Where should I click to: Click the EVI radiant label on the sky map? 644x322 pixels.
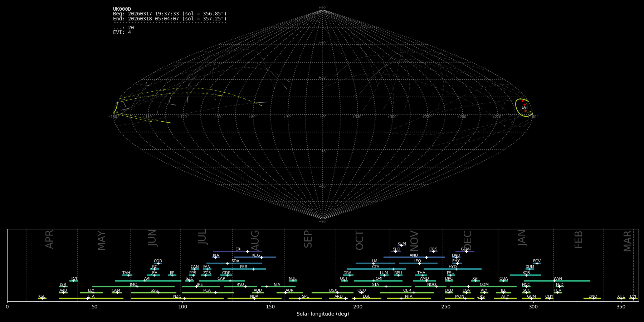tap(525, 107)
